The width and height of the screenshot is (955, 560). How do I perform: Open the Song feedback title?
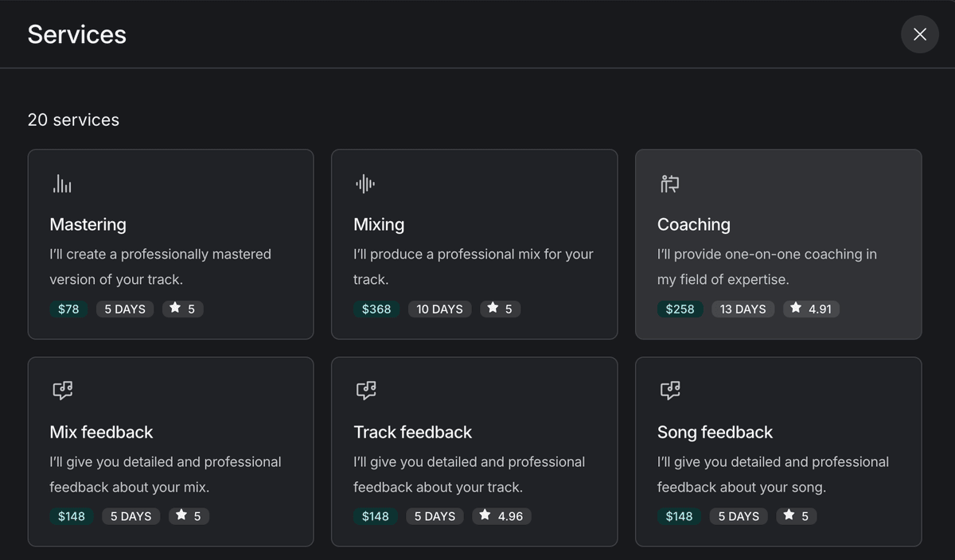pyautogui.click(x=715, y=432)
